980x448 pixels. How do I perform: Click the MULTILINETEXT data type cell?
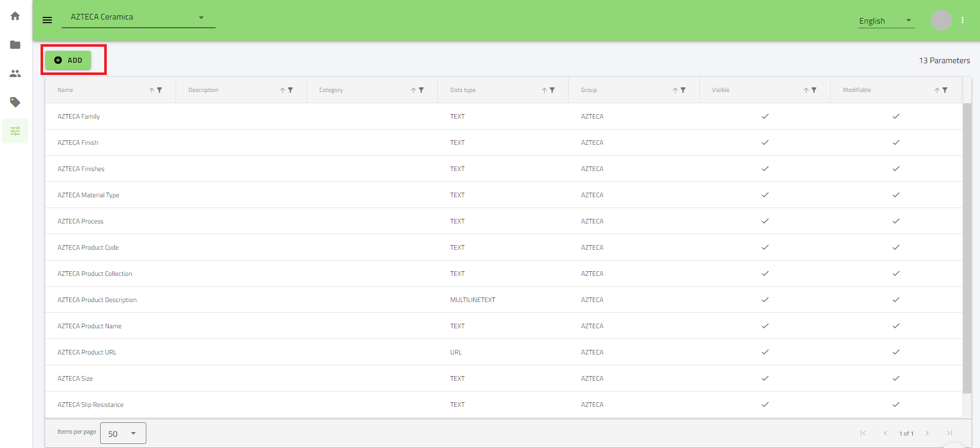tap(473, 300)
